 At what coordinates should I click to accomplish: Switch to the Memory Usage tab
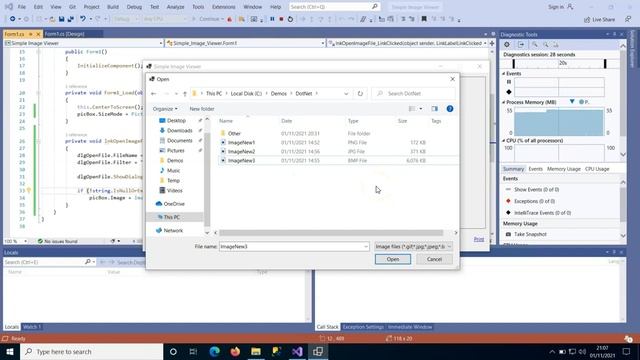pyautogui.click(x=564, y=169)
